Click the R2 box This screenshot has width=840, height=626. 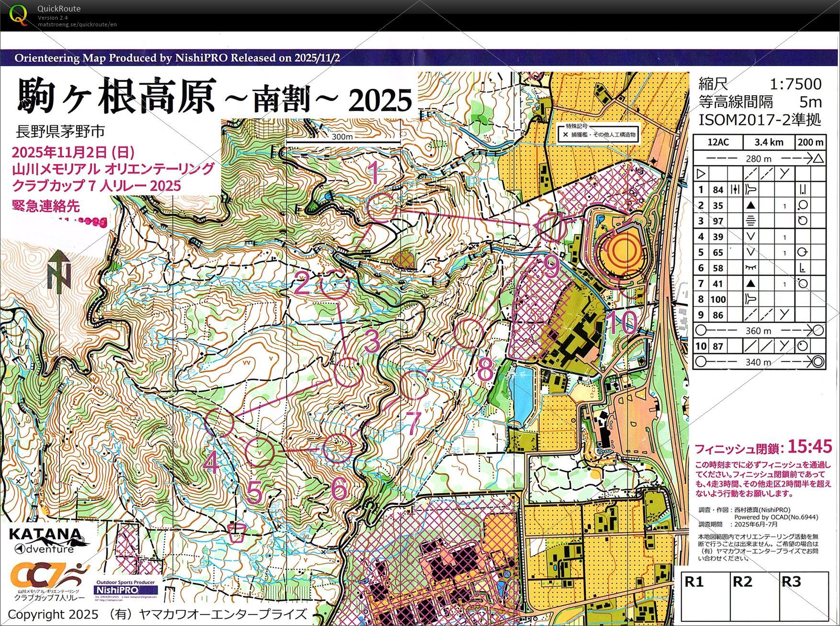point(754,595)
